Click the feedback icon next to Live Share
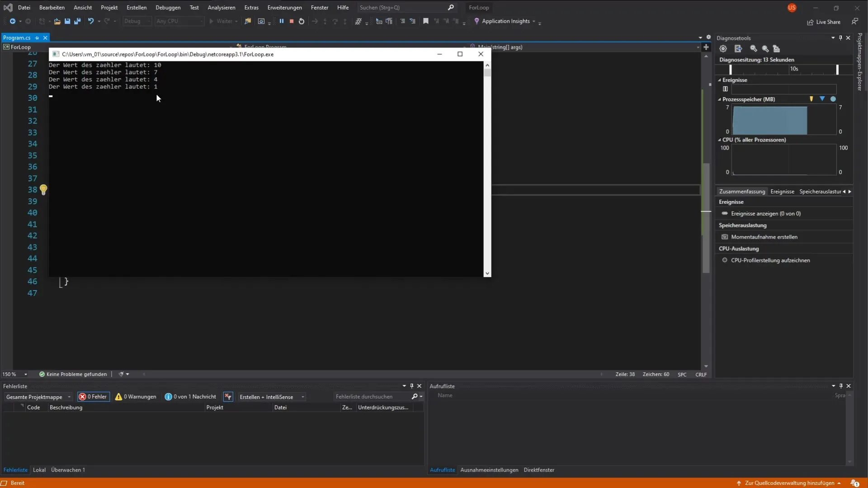 tap(855, 21)
